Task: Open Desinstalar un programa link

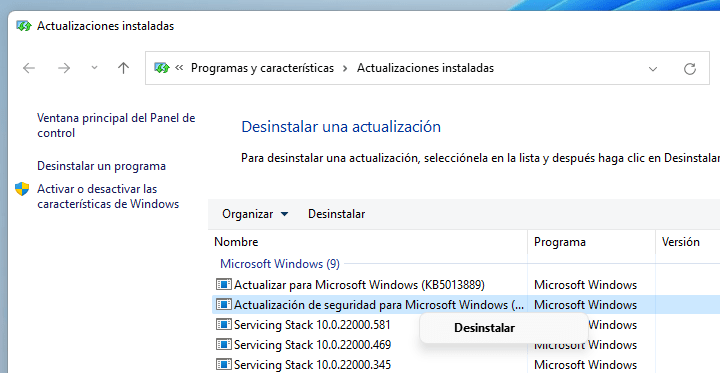Action: pyautogui.click(x=101, y=166)
